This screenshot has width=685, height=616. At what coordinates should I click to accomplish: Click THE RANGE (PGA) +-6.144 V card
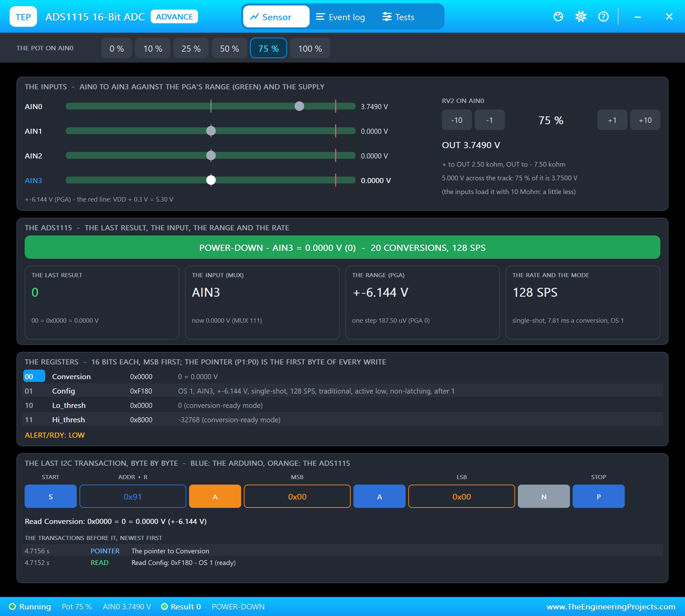click(x=423, y=303)
